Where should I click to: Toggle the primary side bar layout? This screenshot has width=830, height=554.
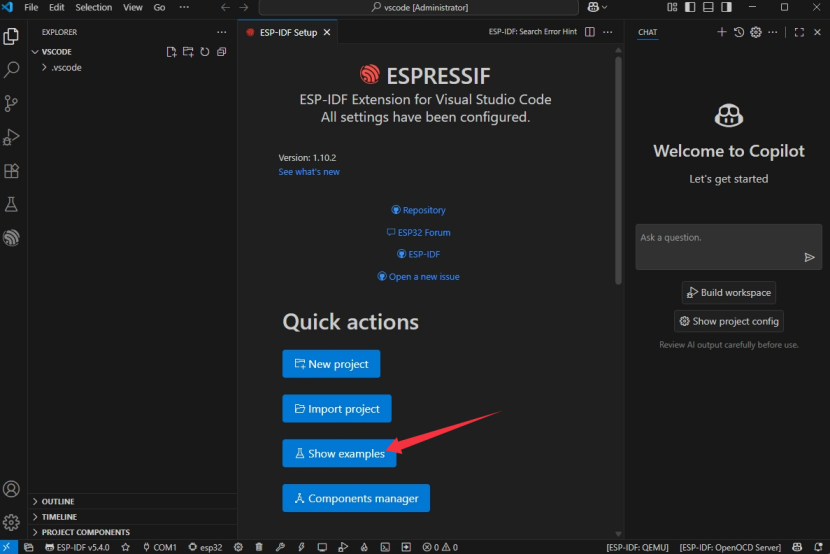(690, 7)
